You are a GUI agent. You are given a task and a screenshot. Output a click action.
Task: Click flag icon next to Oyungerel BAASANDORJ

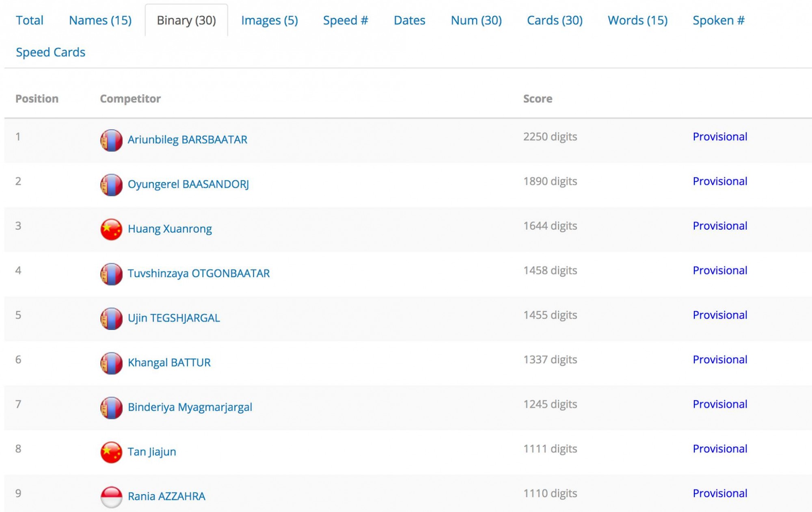click(x=111, y=185)
